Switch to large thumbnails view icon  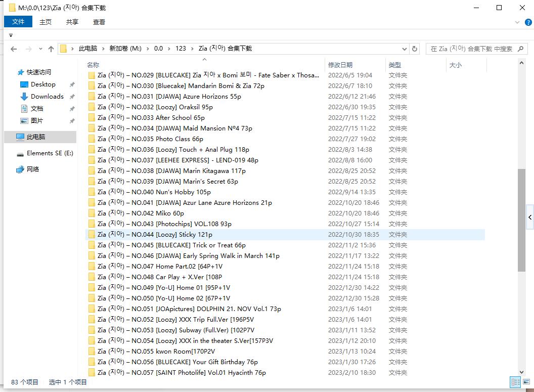pyautogui.click(x=526, y=382)
